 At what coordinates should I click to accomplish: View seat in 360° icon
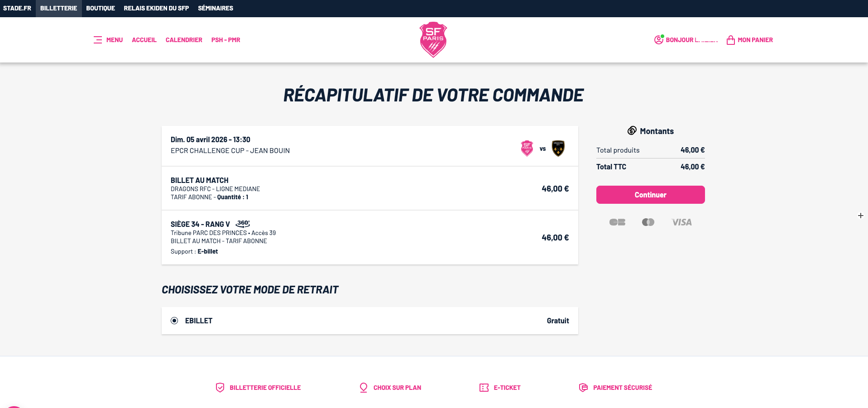243,224
